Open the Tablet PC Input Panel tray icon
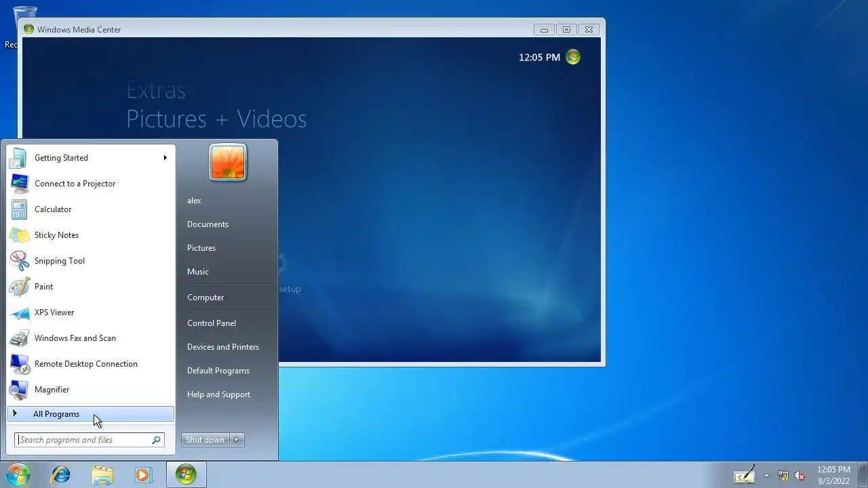 pyautogui.click(x=745, y=474)
